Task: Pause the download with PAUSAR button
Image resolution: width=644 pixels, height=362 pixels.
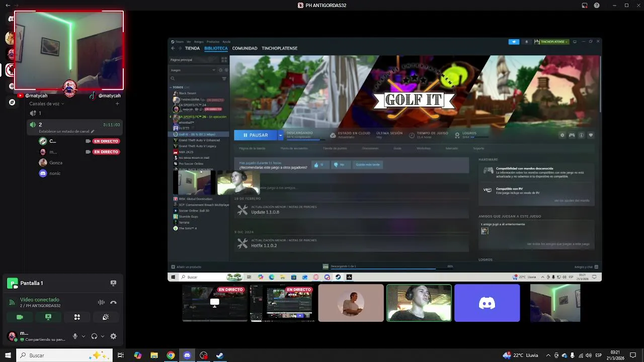Action: coord(256,135)
